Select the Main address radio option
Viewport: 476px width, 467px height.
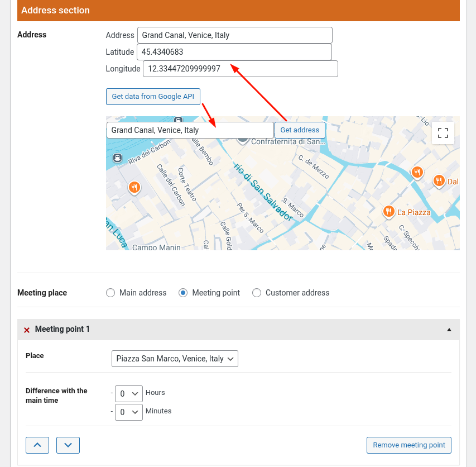110,293
